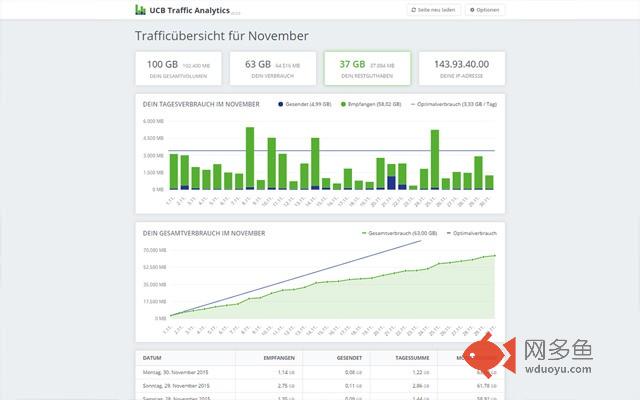640x400 pixels.
Task: Click the IP address '143.93.40.00' card
Action: coord(462,69)
